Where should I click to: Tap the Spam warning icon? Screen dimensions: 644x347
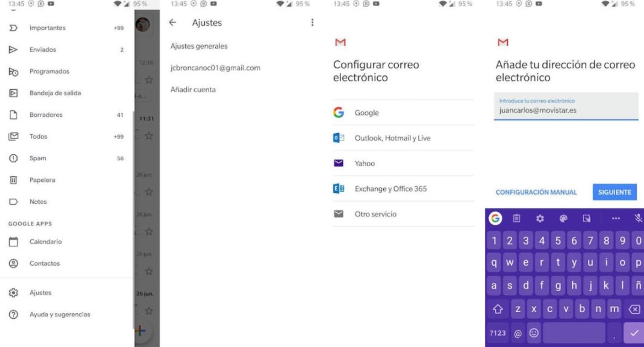[x=13, y=158]
